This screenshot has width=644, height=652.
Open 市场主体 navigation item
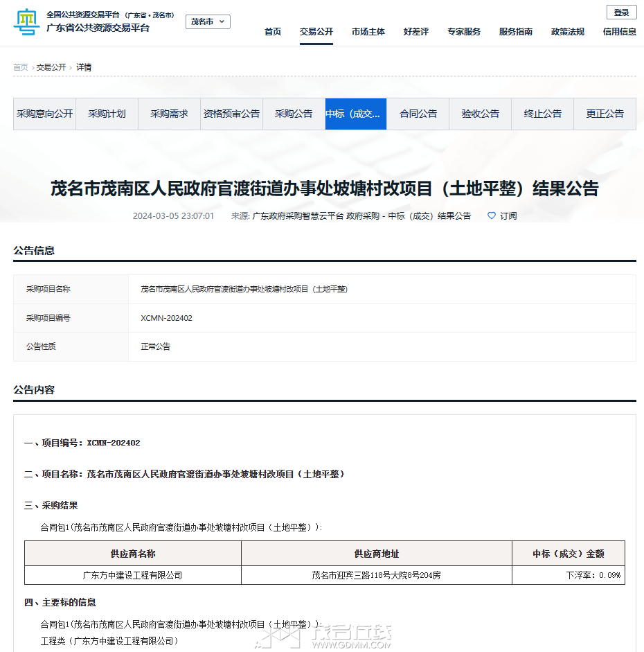click(x=368, y=32)
